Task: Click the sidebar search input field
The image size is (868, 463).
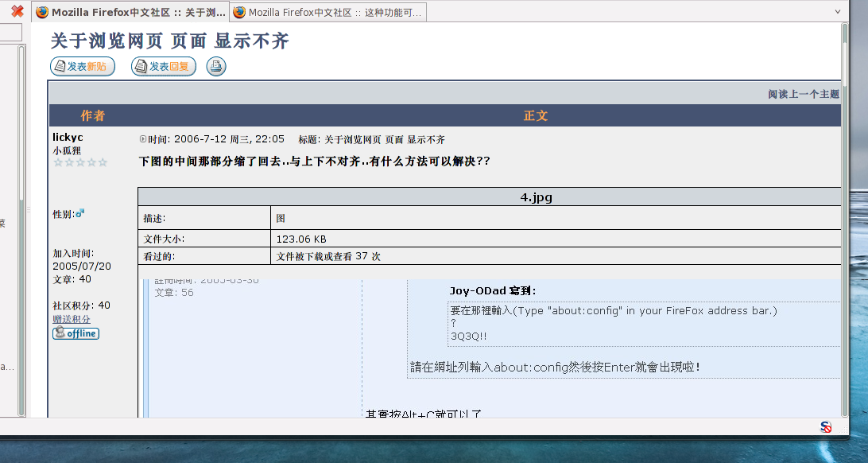Action: click(x=10, y=33)
